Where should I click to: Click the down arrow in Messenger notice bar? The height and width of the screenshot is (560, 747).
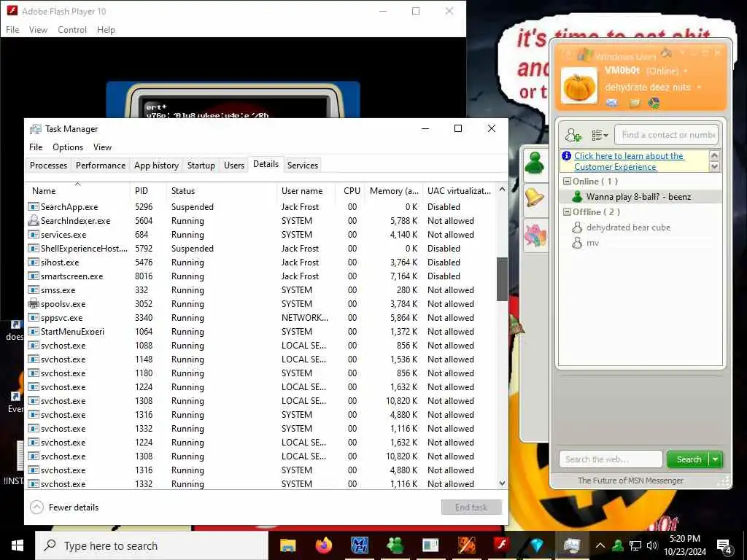tap(714, 167)
